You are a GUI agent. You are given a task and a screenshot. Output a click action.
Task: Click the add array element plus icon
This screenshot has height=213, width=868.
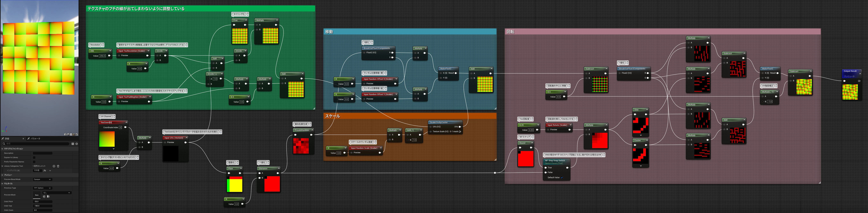54,166
